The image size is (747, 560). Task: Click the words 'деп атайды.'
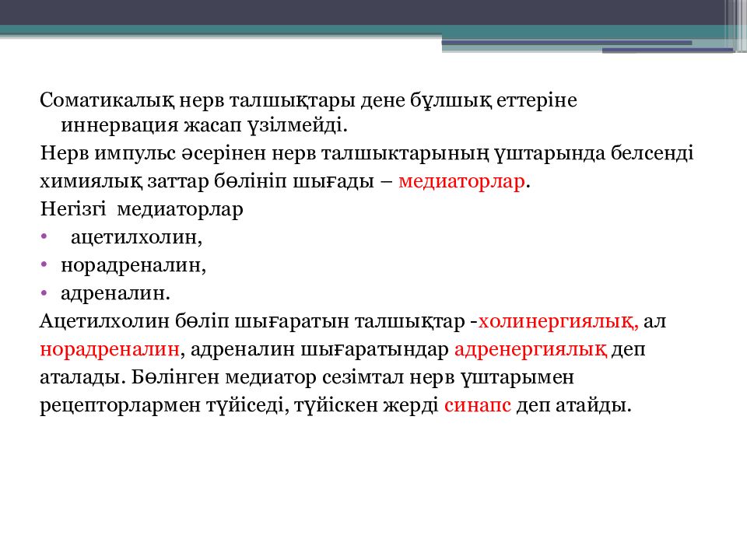574,406
